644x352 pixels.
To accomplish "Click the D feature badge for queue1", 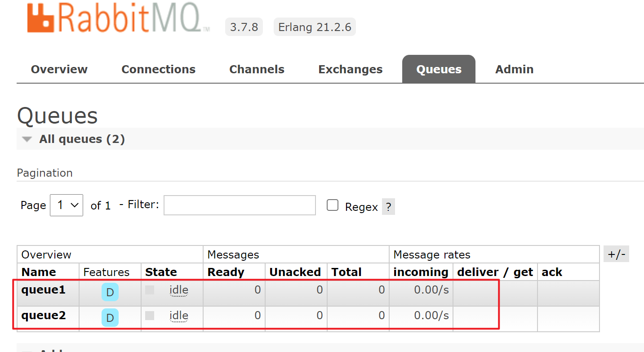I will tap(110, 293).
